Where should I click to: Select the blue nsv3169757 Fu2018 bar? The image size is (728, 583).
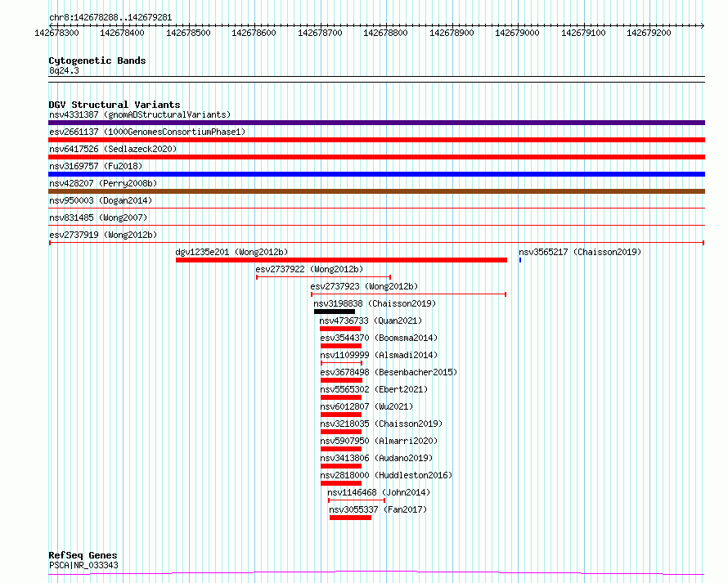tap(376, 174)
